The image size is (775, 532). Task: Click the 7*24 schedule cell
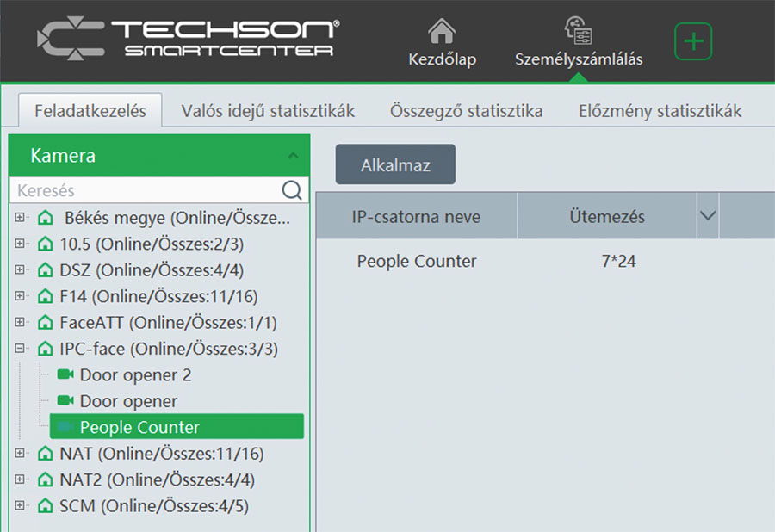tap(619, 261)
